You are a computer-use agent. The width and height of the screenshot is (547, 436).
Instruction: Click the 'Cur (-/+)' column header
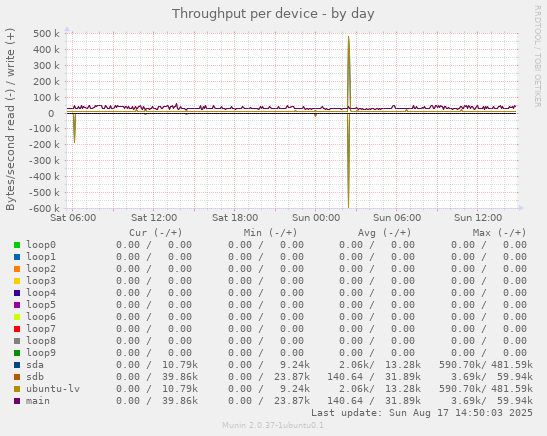(156, 233)
